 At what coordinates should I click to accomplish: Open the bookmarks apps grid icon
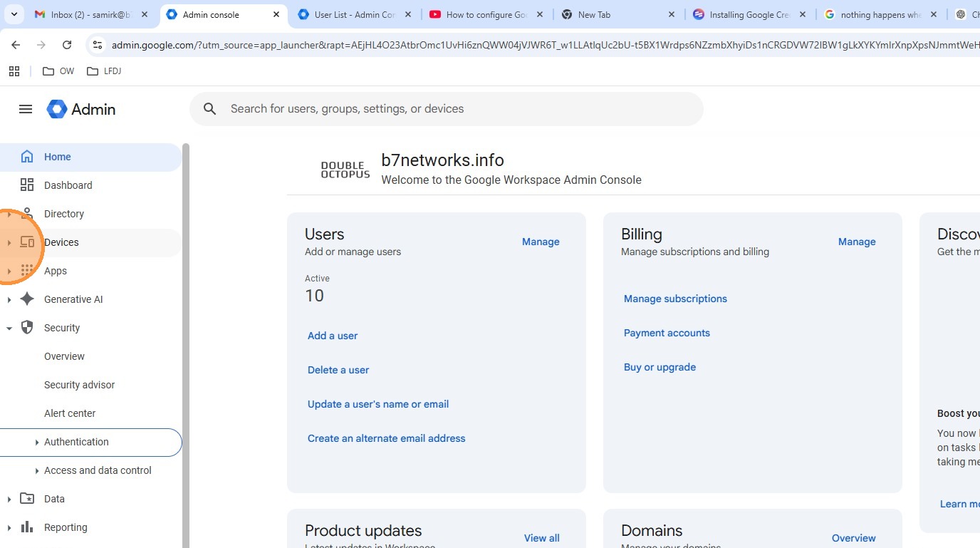pyautogui.click(x=14, y=71)
